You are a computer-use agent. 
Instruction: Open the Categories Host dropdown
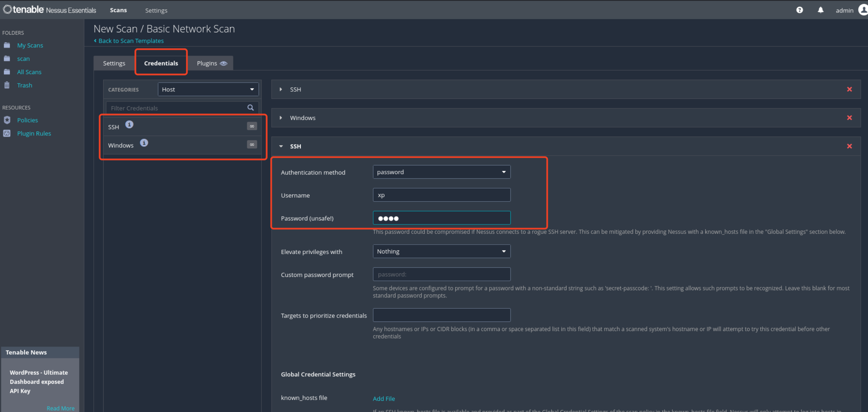tap(208, 90)
